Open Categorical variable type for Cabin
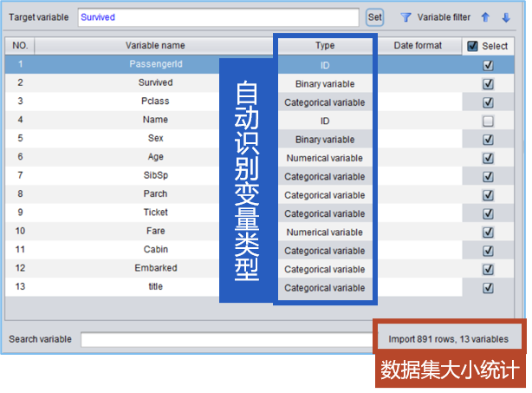 (325, 251)
